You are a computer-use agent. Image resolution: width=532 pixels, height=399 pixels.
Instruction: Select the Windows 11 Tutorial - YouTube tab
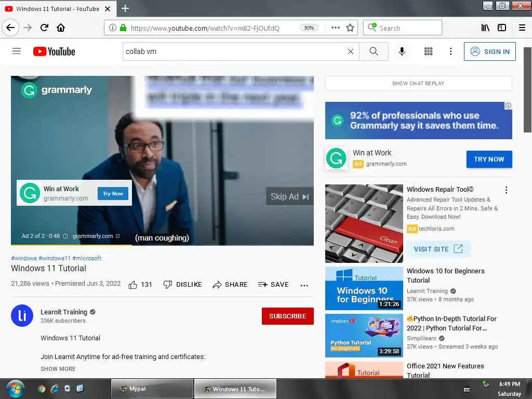click(x=58, y=9)
